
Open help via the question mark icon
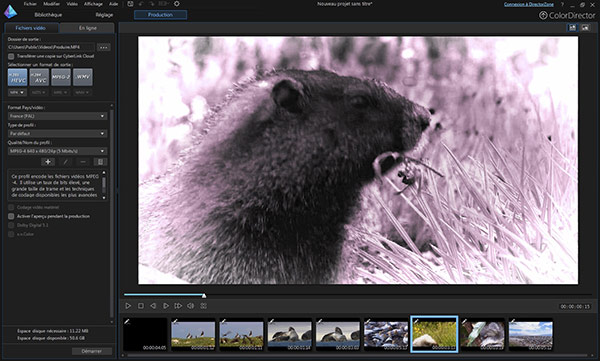click(562, 4)
